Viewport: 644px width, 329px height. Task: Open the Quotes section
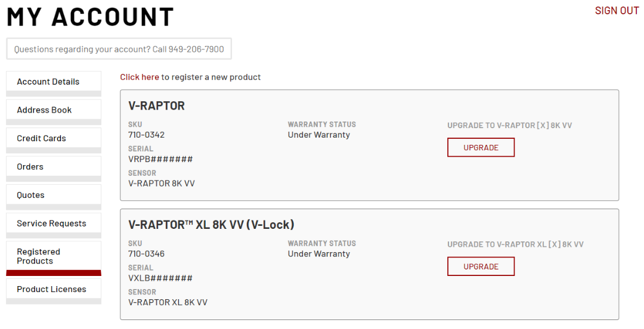click(x=54, y=195)
